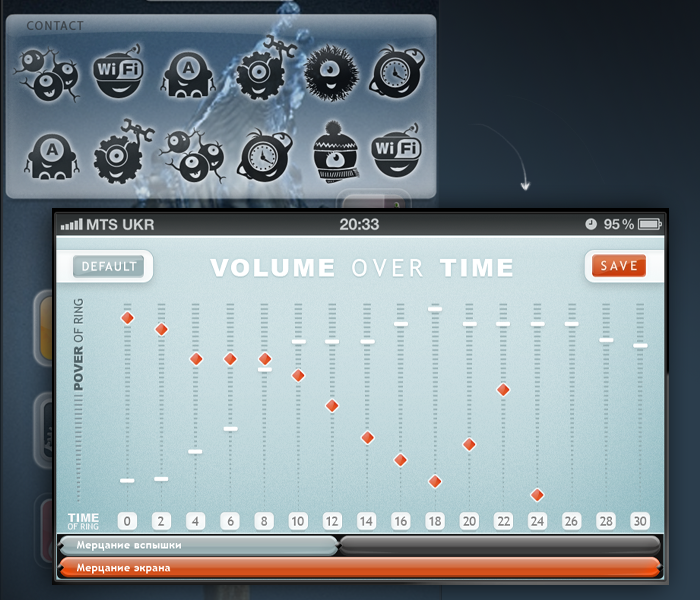
Task: Tap upper-row clock monster icon
Action: click(x=396, y=71)
